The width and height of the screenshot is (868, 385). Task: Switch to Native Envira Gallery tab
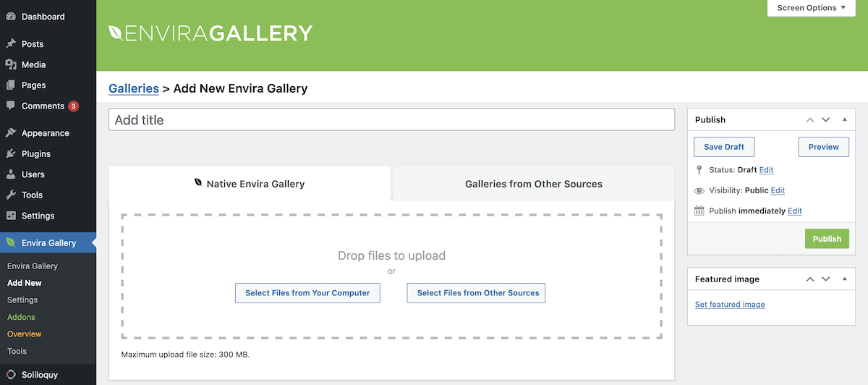tap(250, 183)
